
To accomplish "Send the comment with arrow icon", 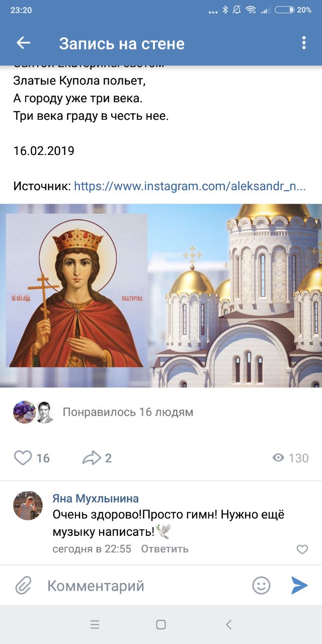I will (299, 586).
